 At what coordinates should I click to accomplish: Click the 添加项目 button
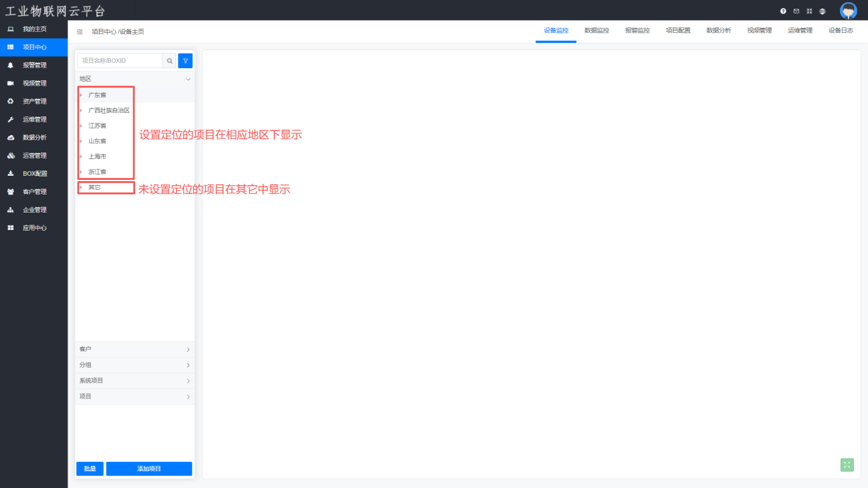click(149, 469)
